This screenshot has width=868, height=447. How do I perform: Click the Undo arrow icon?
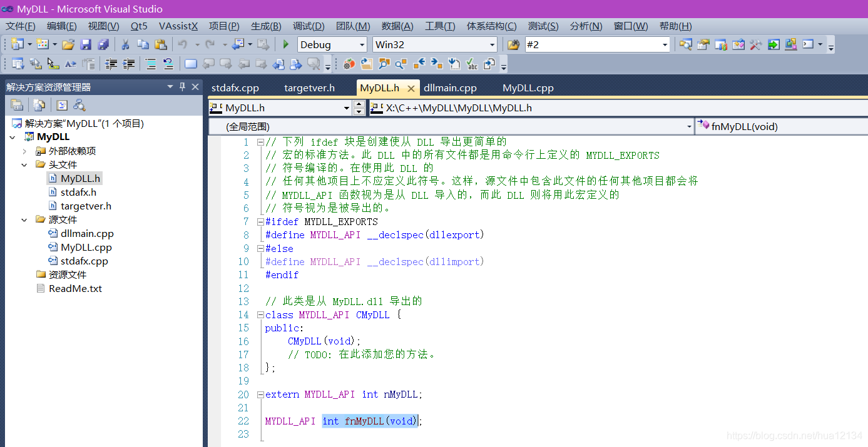click(x=182, y=44)
